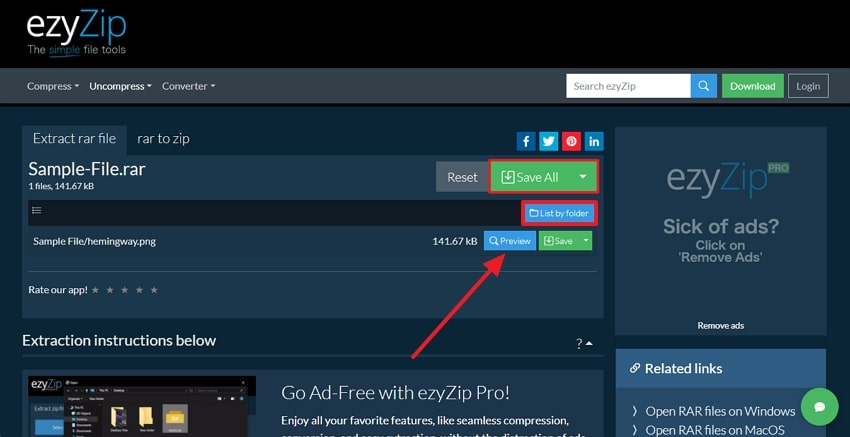Click the Login button
Viewport: 850px width, 437px height.
coord(808,86)
